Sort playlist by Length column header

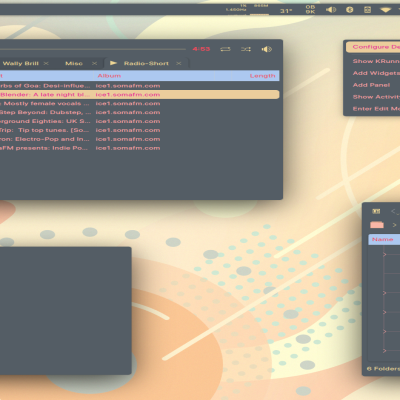pos(255,76)
